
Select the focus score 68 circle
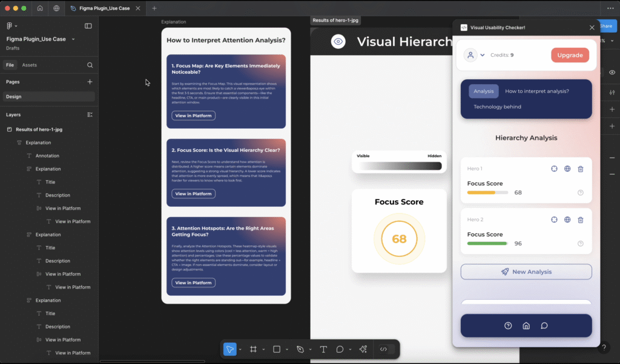400,239
